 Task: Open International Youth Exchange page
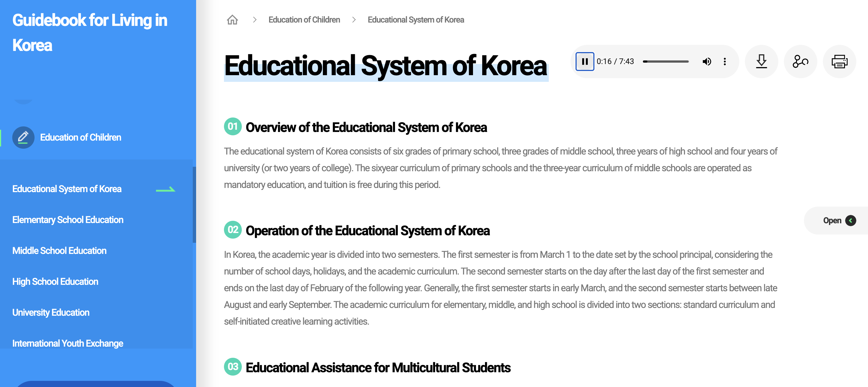[68, 343]
